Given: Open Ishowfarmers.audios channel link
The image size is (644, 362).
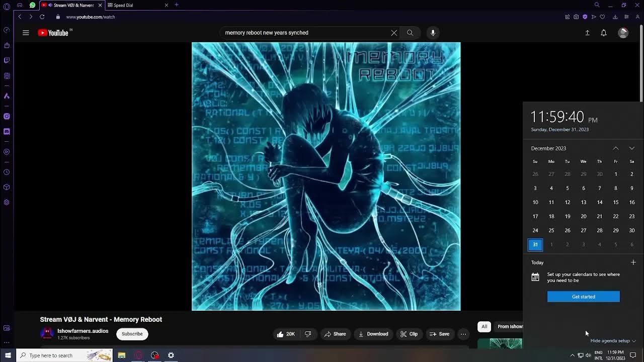Looking at the screenshot, I should (x=83, y=331).
